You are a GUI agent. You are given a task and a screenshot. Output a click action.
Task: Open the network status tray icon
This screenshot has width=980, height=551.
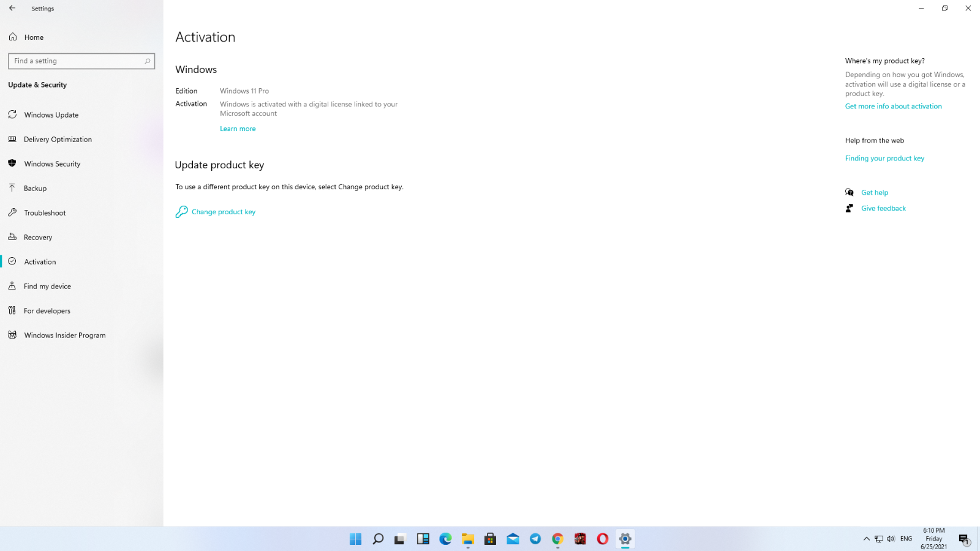pyautogui.click(x=879, y=539)
